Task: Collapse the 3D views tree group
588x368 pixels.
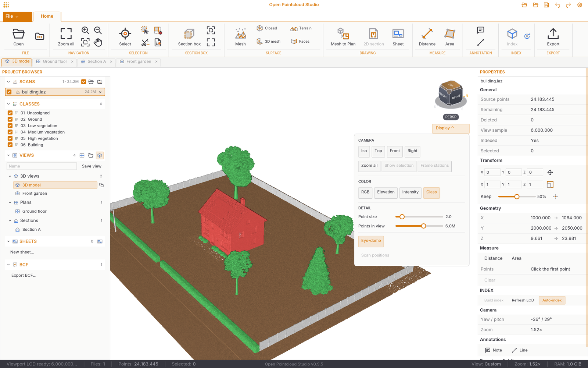Action: click(x=10, y=176)
